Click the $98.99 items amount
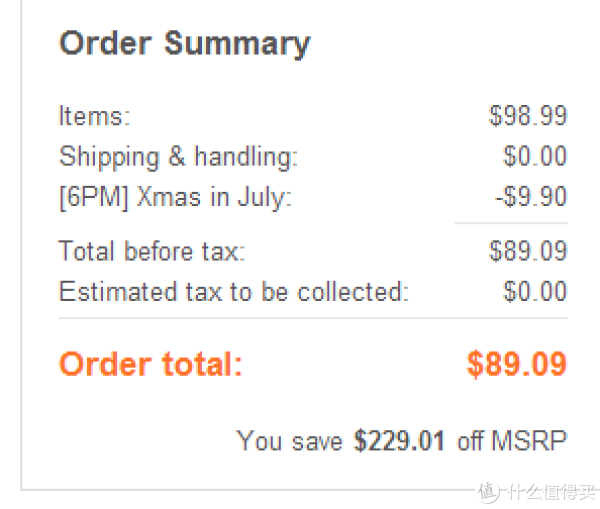The height and width of the screenshot is (509, 600). 528,116
